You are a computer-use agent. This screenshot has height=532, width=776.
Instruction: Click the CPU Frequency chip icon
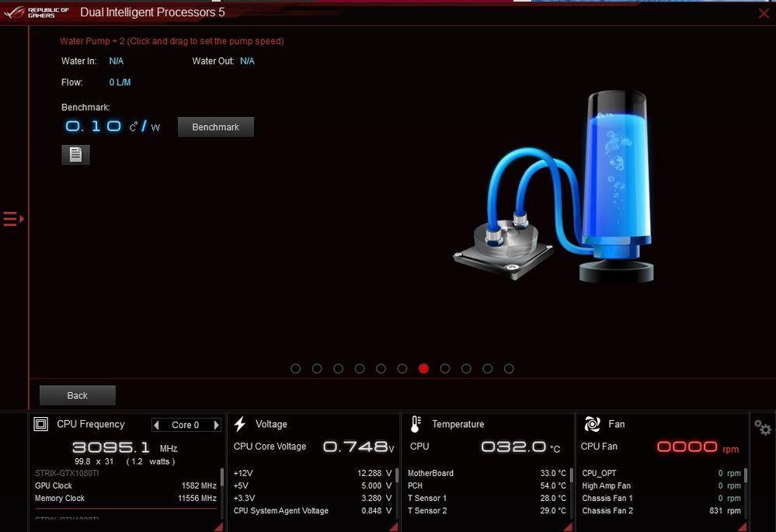coord(41,424)
